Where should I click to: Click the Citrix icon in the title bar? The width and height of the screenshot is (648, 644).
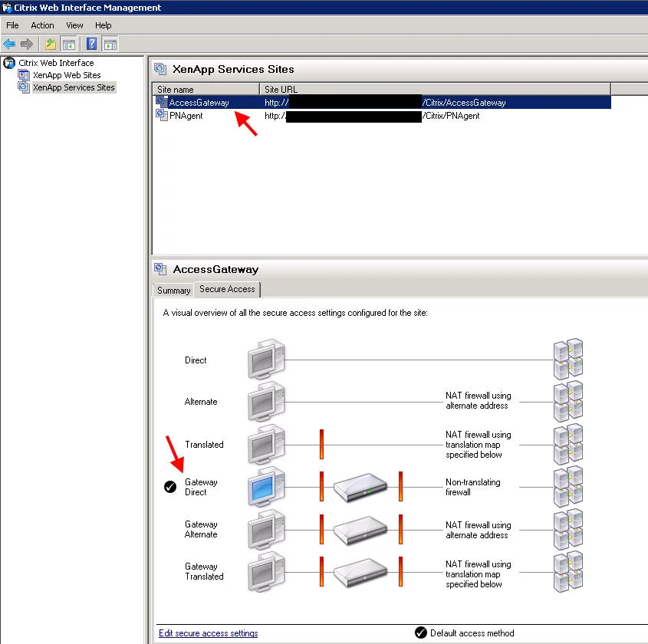(7, 8)
